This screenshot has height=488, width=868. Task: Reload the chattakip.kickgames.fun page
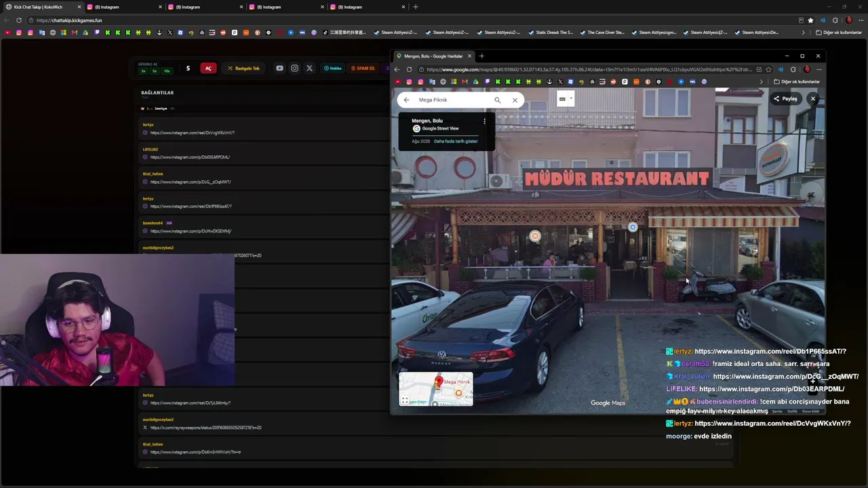(19, 20)
